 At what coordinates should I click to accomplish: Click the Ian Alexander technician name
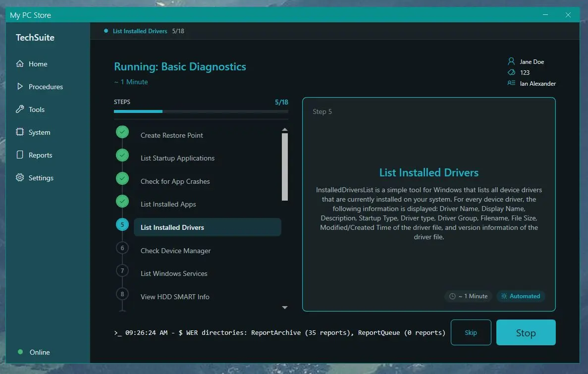[538, 84]
